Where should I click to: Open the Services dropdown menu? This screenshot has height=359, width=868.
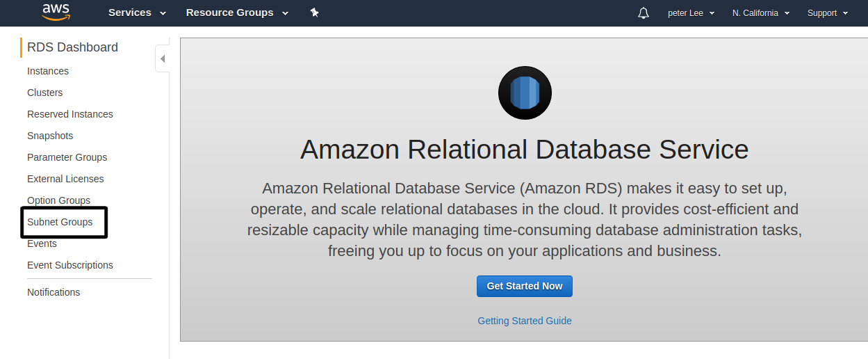coord(137,13)
